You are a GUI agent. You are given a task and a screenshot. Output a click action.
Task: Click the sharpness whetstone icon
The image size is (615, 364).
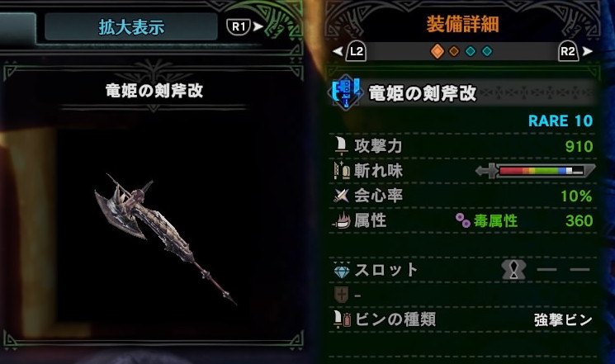(x=341, y=170)
